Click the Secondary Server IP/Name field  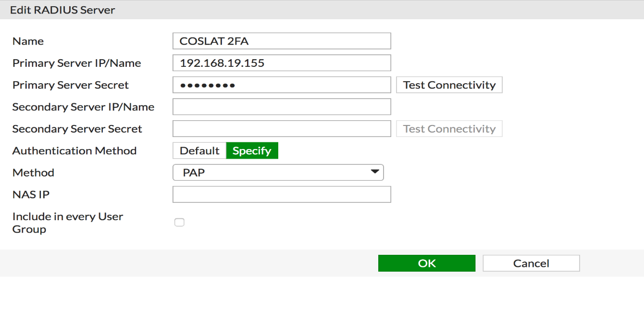point(282,107)
